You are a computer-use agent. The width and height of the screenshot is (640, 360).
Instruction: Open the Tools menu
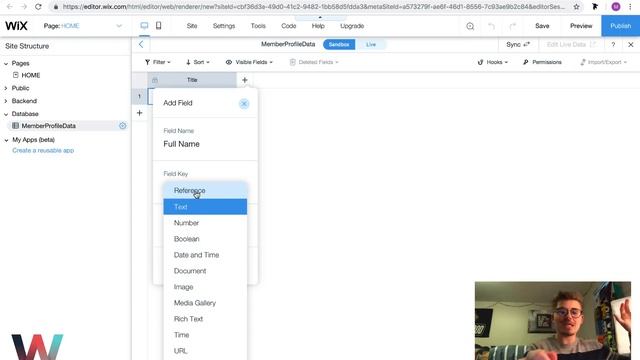click(258, 26)
